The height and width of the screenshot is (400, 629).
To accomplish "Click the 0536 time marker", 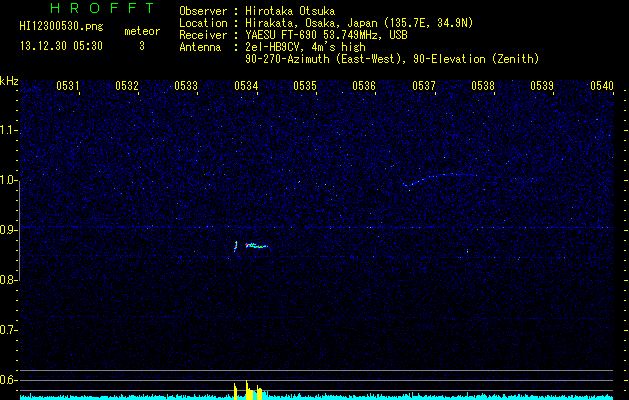I will click(x=364, y=86).
